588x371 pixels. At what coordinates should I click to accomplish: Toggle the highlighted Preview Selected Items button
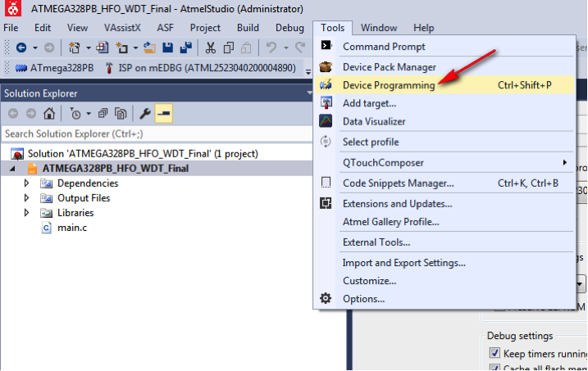(x=163, y=114)
